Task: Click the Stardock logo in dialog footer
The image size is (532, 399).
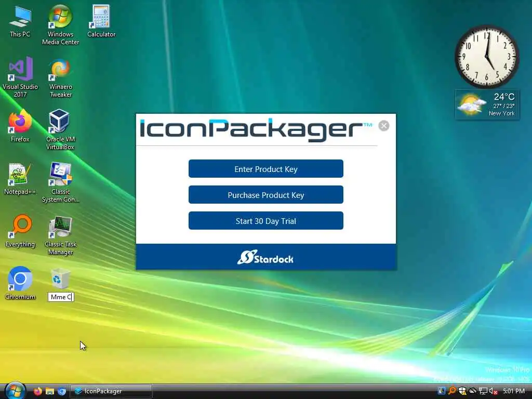Action: pyautogui.click(x=265, y=258)
